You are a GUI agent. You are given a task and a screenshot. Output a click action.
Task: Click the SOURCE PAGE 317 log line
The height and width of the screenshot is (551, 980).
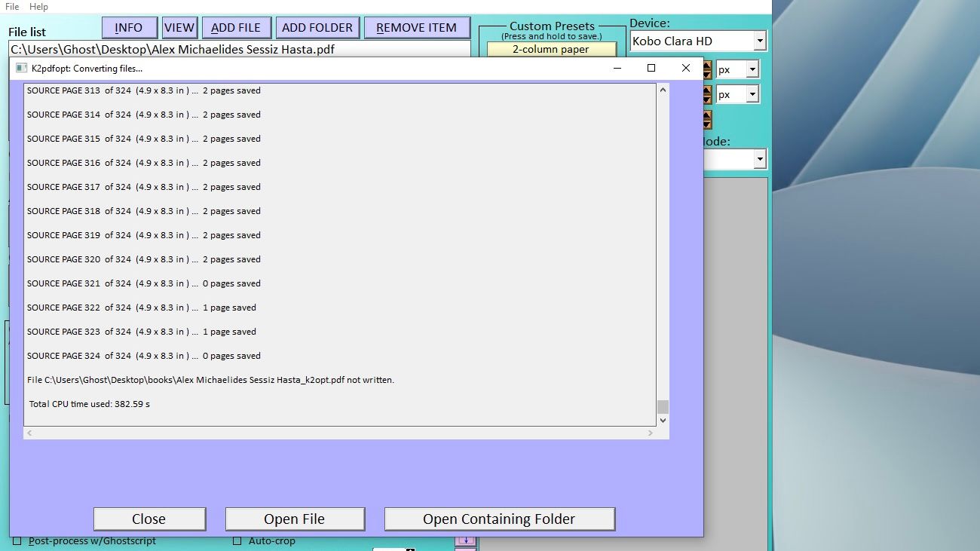pos(144,187)
